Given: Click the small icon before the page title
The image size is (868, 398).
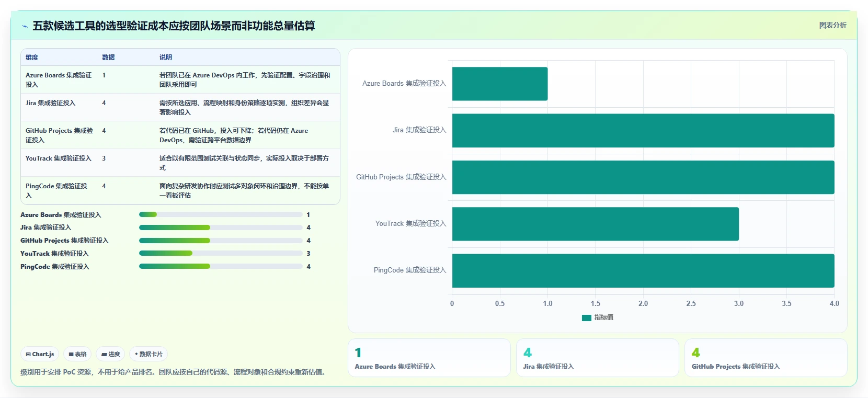Looking at the screenshot, I should [25, 26].
